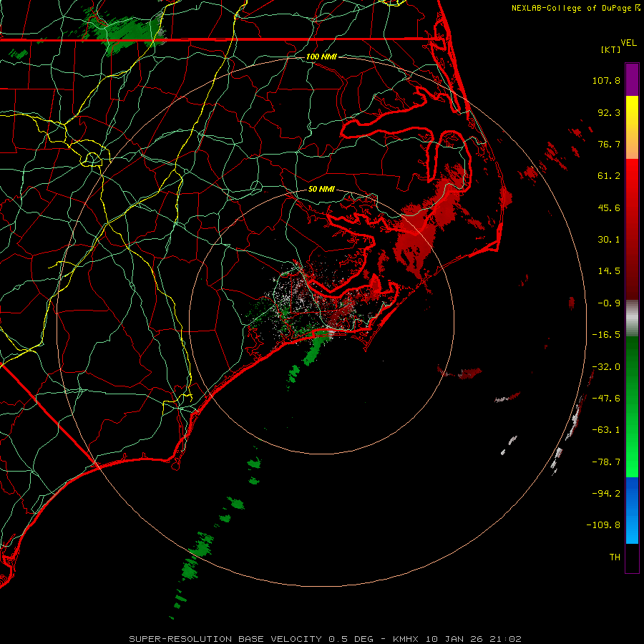Click the 107.8 legend value
Screen dimensions: 644x644
(x=606, y=80)
